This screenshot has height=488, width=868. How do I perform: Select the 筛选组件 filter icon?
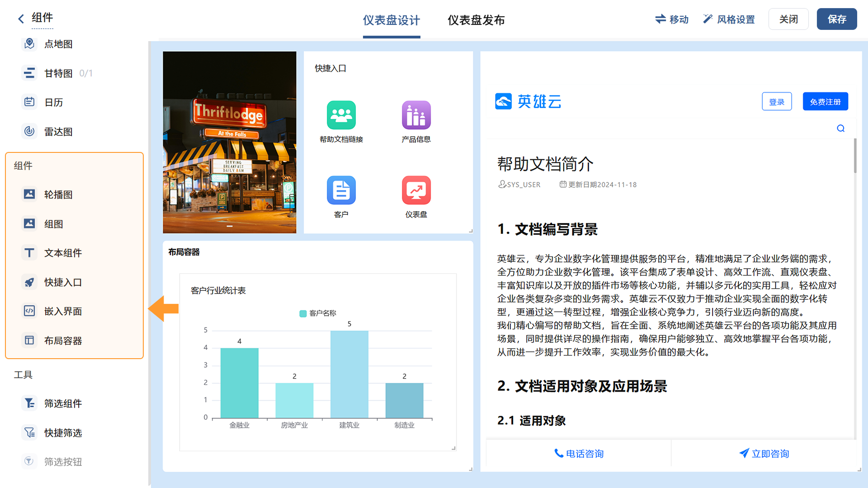pos(29,403)
